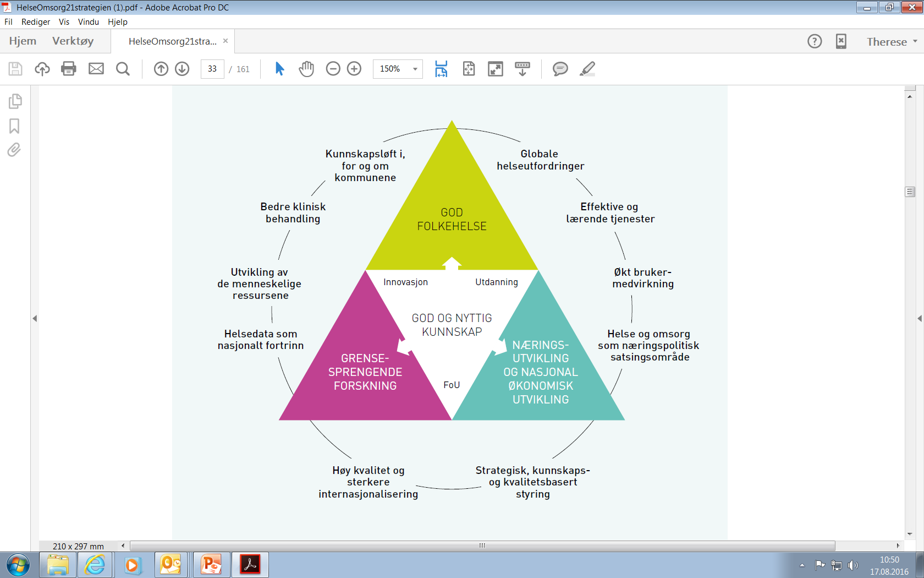
Task: Open the Page Thumbnails panel
Action: point(15,101)
